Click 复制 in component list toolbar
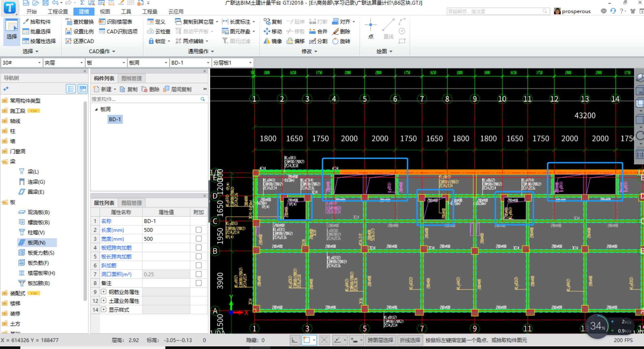Viewport: 644px width, 349px height. coord(129,89)
